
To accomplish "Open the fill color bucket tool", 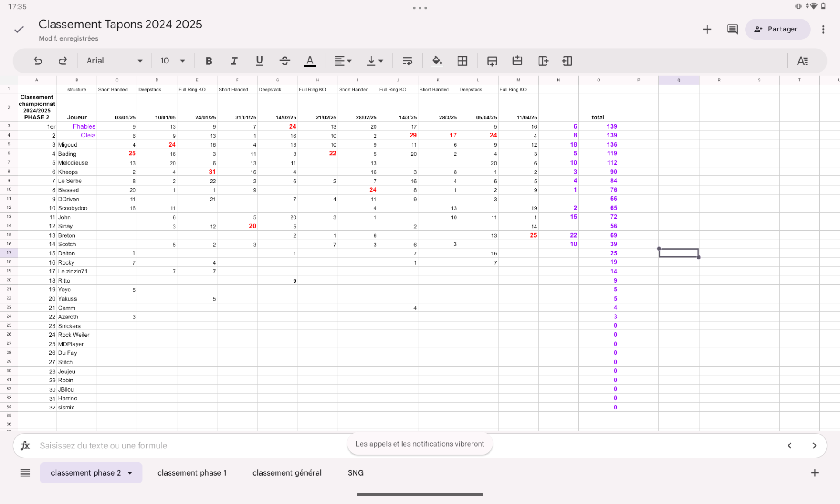I will coord(437,61).
